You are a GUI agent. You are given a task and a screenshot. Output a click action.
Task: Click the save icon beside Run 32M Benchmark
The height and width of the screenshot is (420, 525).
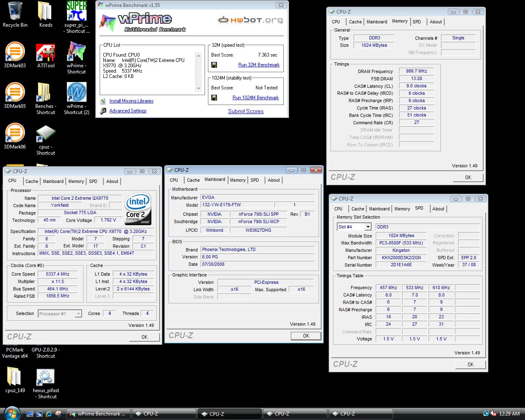point(214,65)
